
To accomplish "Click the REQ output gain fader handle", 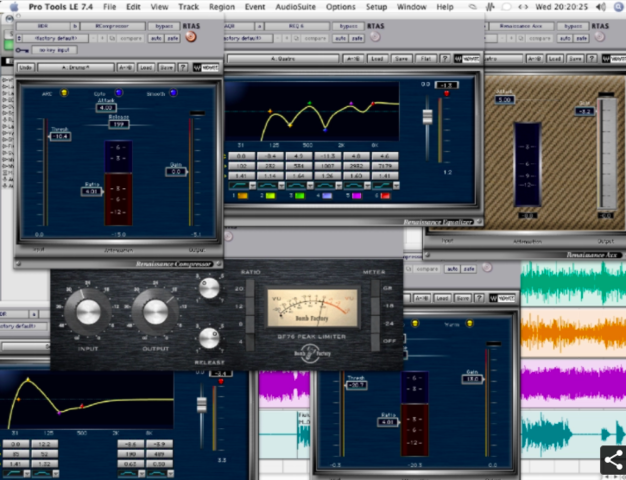I will (x=428, y=116).
